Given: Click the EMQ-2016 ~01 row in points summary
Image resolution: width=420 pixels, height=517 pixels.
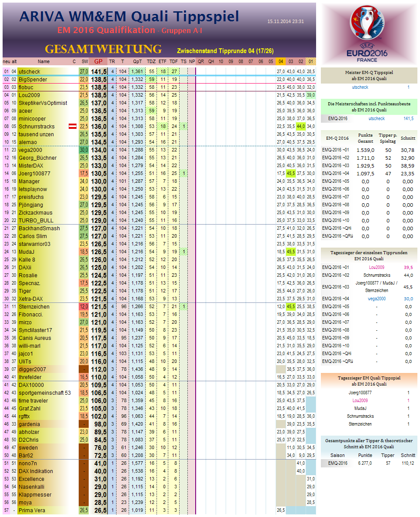Looking at the screenshot, I should [x=336, y=150].
